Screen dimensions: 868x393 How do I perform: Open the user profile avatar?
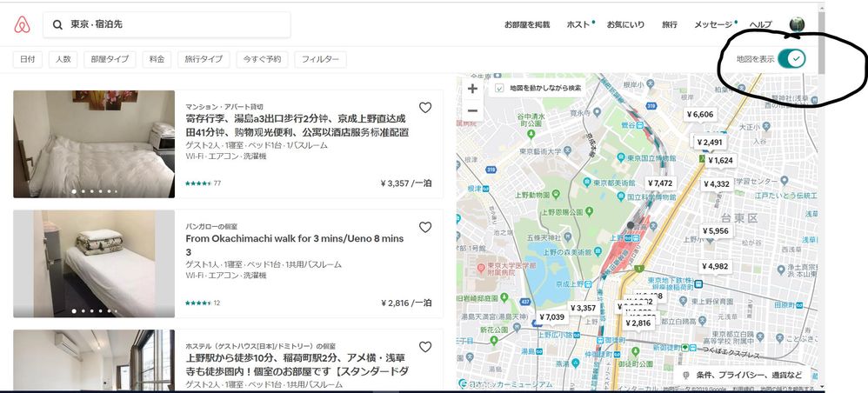[797, 25]
